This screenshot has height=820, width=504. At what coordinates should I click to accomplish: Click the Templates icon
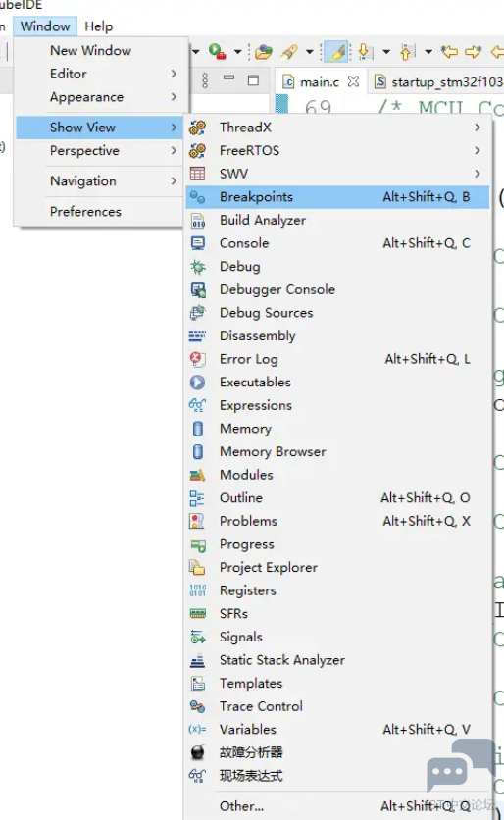tap(198, 683)
